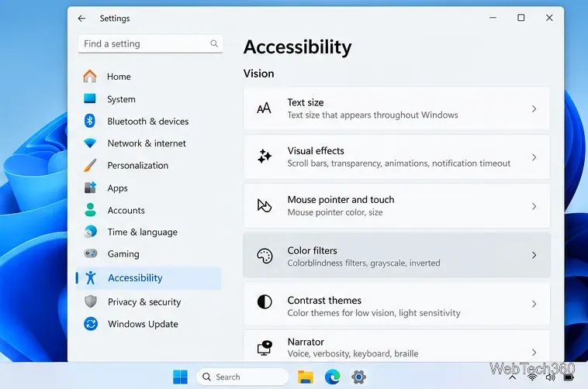Click the Settings gear on the taskbar
The height and width of the screenshot is (389, 588).
tap(358, 377)
